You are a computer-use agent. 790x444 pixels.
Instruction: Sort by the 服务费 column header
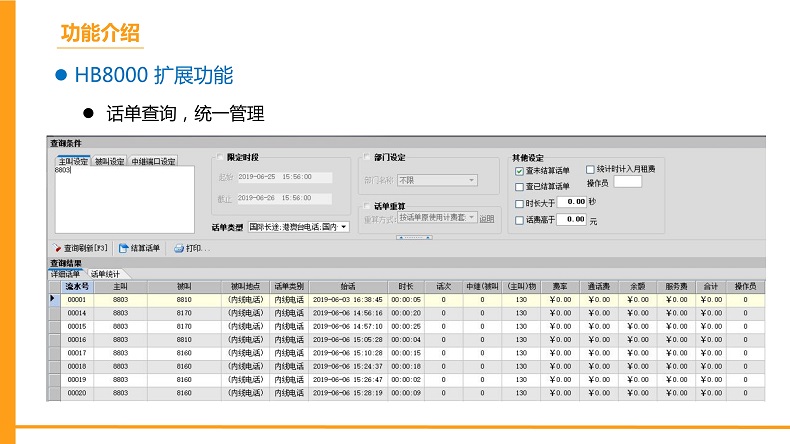(677, 287)
